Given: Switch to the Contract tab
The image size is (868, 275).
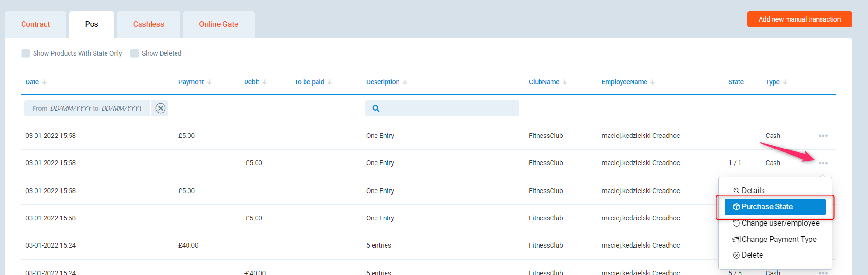Looking at the screenshot, I should [x=35, y=24].
